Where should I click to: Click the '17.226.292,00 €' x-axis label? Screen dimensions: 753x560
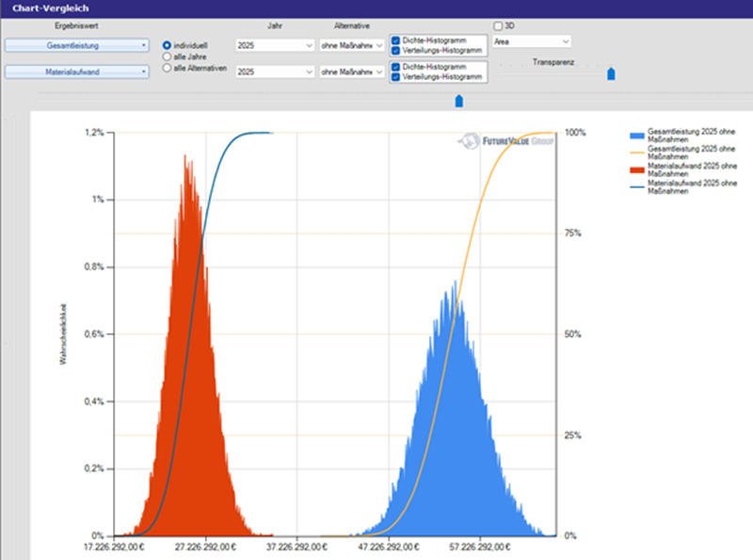(x=114, y=547)
